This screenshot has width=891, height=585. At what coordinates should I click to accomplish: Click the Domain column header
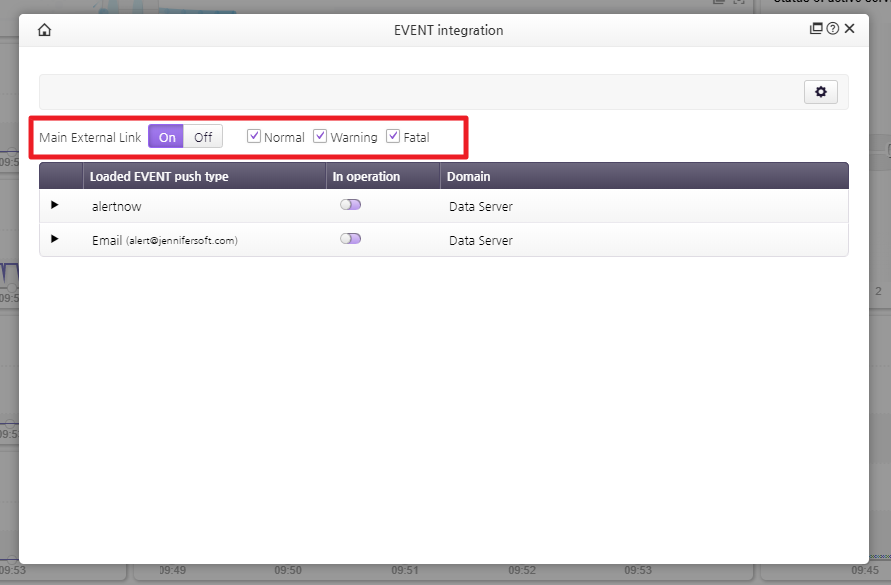[468, 176]
